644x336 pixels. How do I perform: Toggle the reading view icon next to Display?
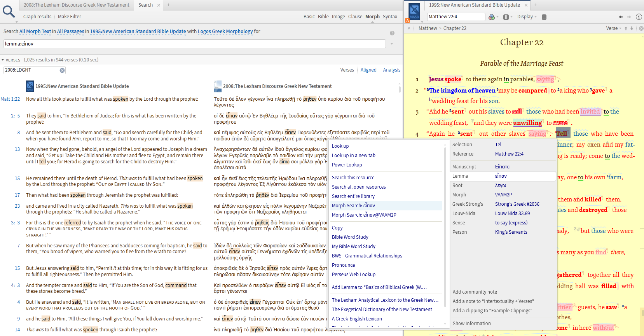(x=544, y=17)
